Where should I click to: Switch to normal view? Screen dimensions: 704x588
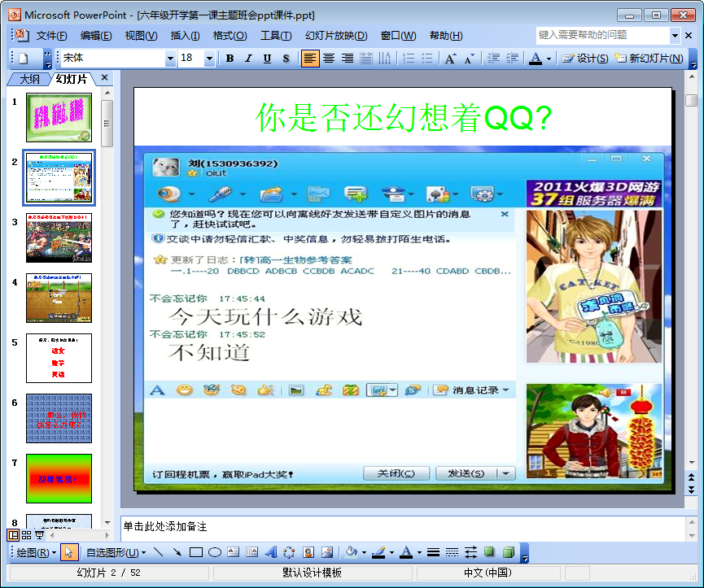pos(14,535)
